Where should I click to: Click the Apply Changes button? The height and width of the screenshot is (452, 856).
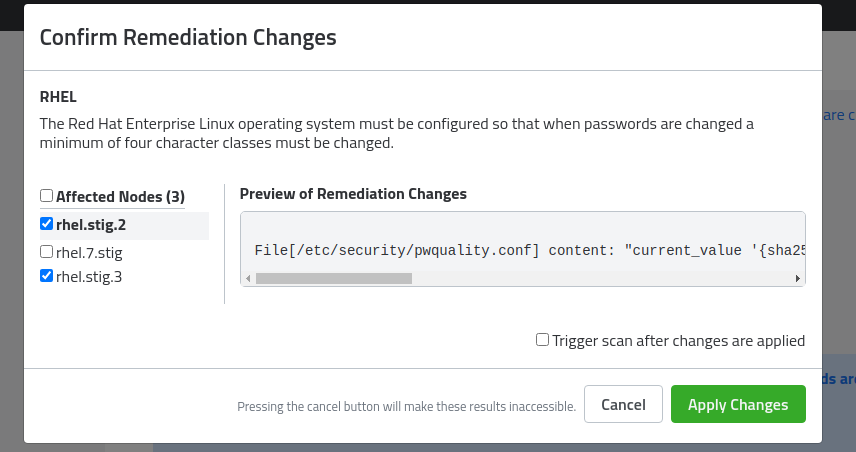click(738, 404)
